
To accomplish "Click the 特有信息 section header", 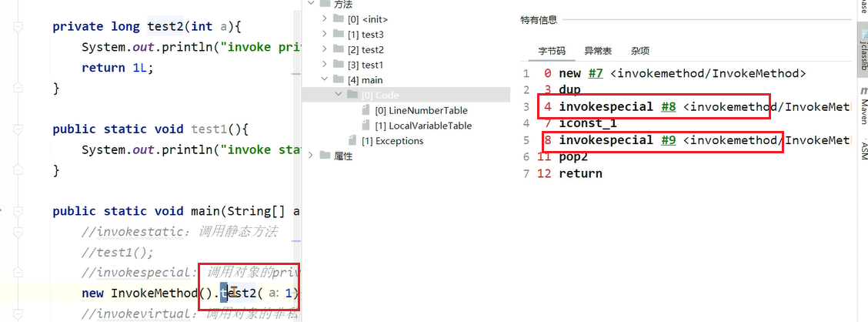I will pyautogui.click(x=539, y=20).
